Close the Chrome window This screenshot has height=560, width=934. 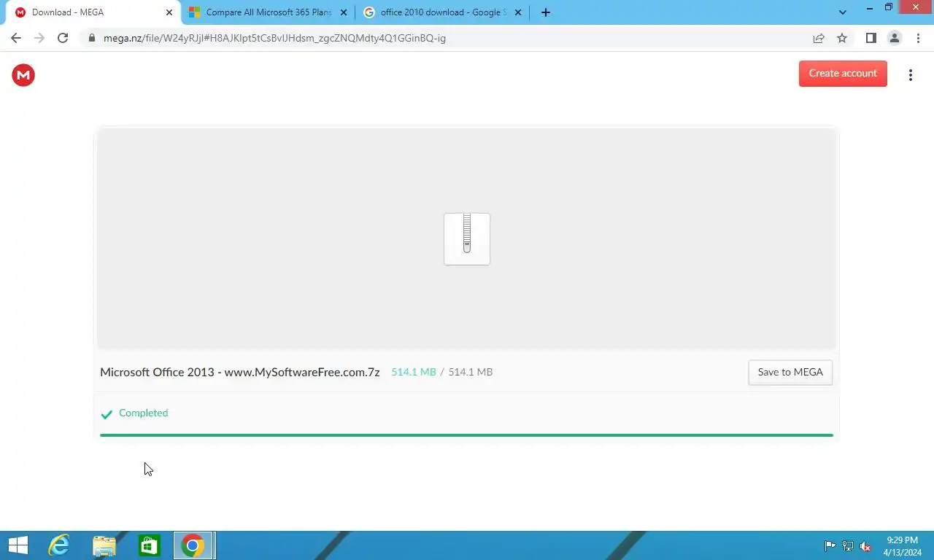click(x=915, y=7)
